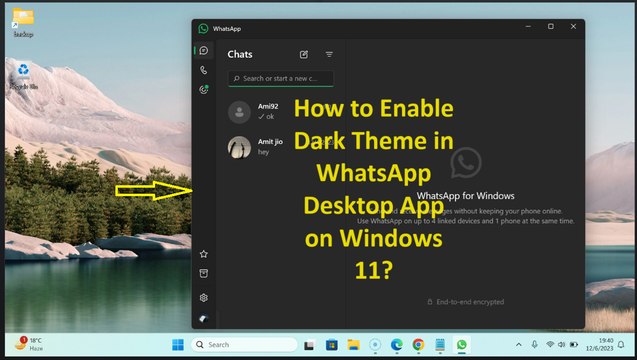Open WhatsApp Settings gear icon
This screenshot has width=637, height=360.
(x=204, y=298)
